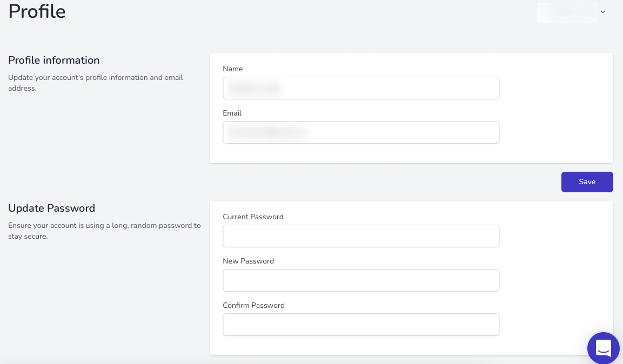This screenshot has height=364, width=623.
Task: Click the Profile information section title
Action: pyautogui.click(x=54, y=60)
